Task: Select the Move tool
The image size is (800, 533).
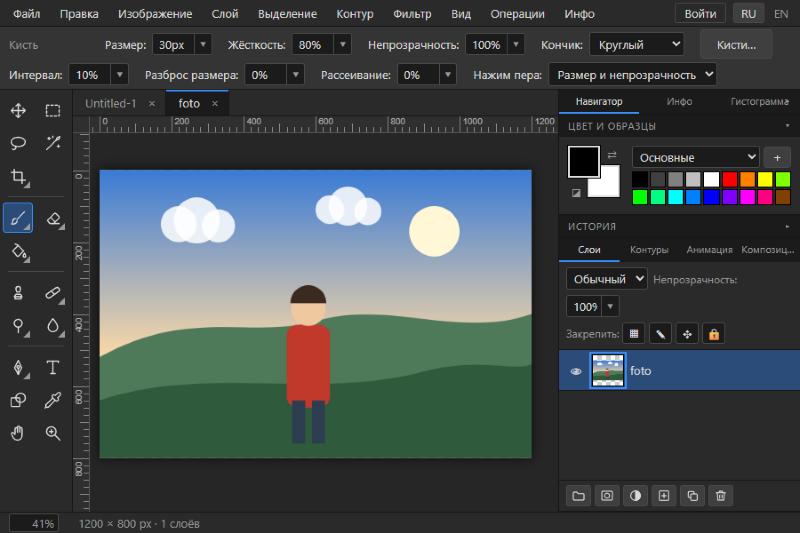Action: (x=18, y=111)
